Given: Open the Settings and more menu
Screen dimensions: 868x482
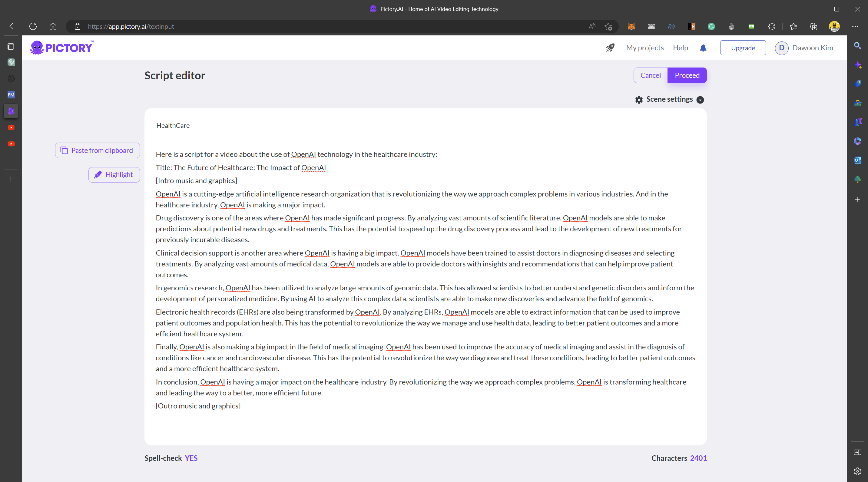Looking at the screenshot, I should click(855, 26).
